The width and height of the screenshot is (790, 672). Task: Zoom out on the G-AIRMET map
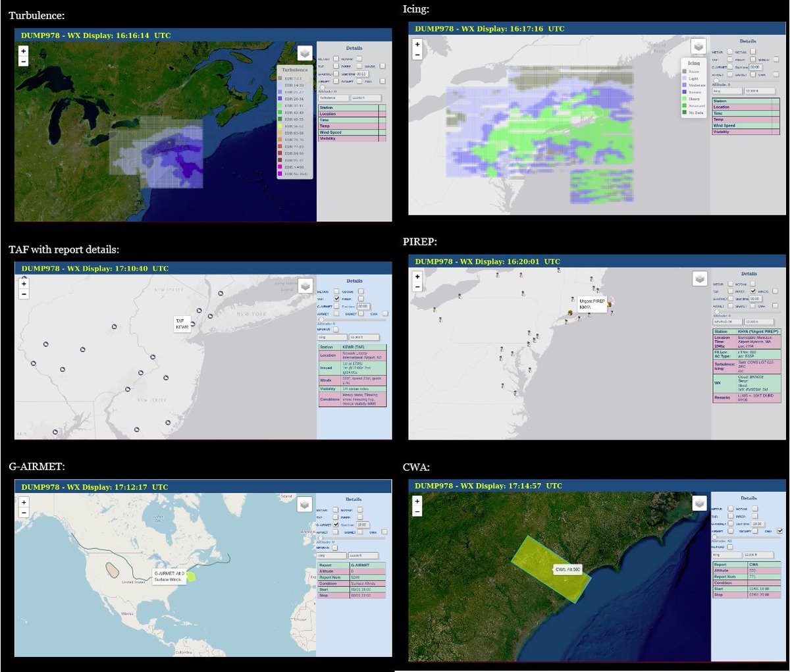24,513
